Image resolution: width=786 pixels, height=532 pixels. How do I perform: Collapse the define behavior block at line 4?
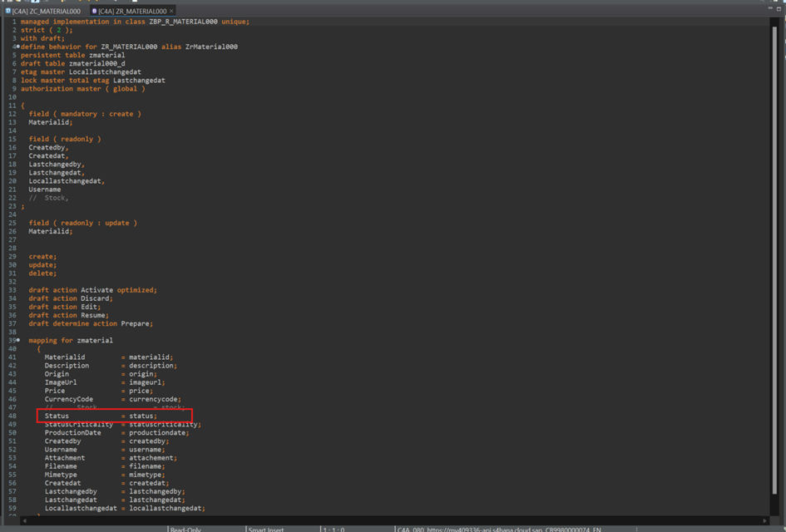click(17, 47)
